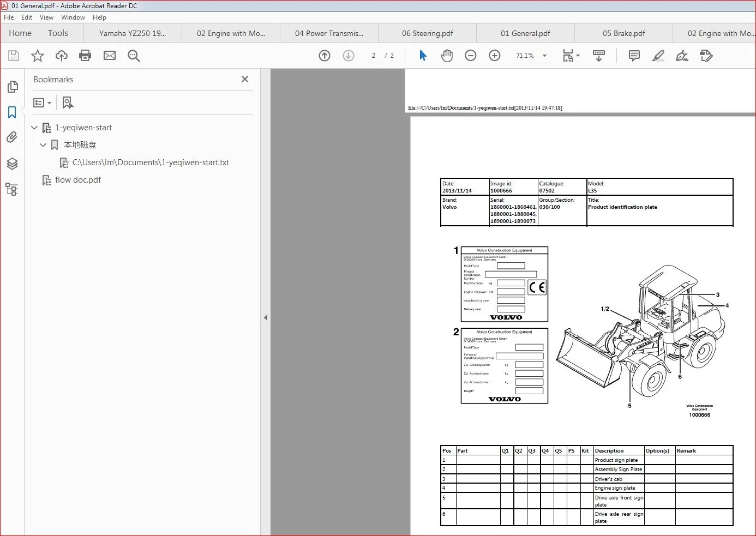The width and height of the screenshot is (756, 536).
Task: Select the Hand pan tool
Action: tap(447, 56)
